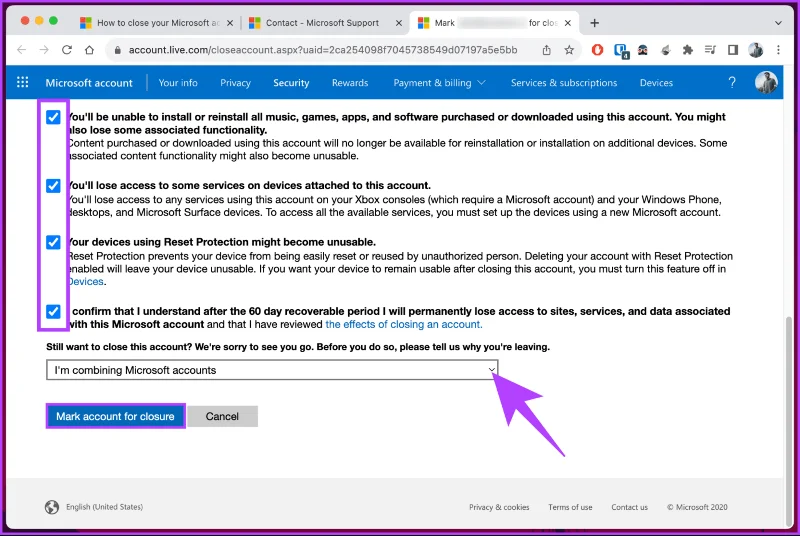Expand the Payment & billing menu

(439, 83)
